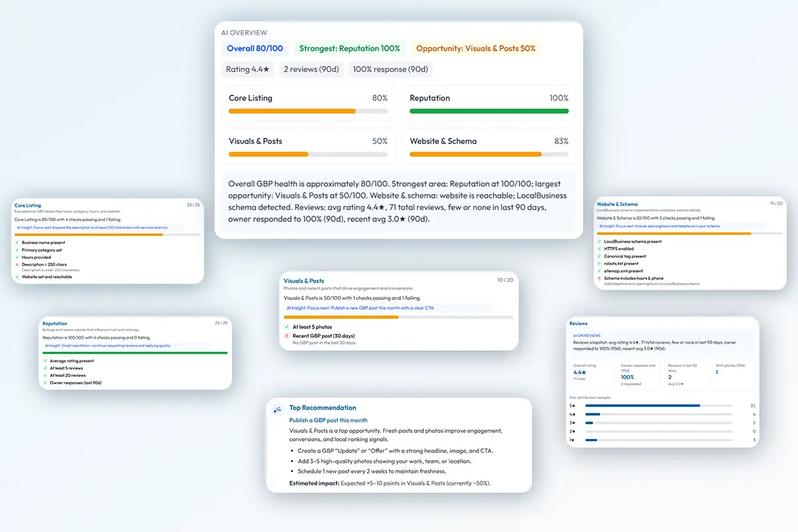Image resolution: width=798 pixels, height=532 pixels.
Task: Switch to the AI OVERVIEW section
Action: (244, 32)
